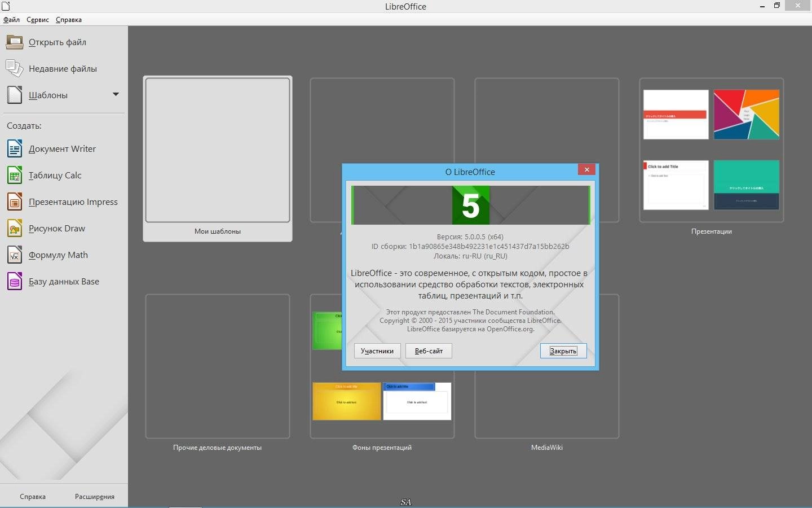Click the Шаблоны label
The width and height of the screenshot is (812, 508).
(x=48, y=95)
